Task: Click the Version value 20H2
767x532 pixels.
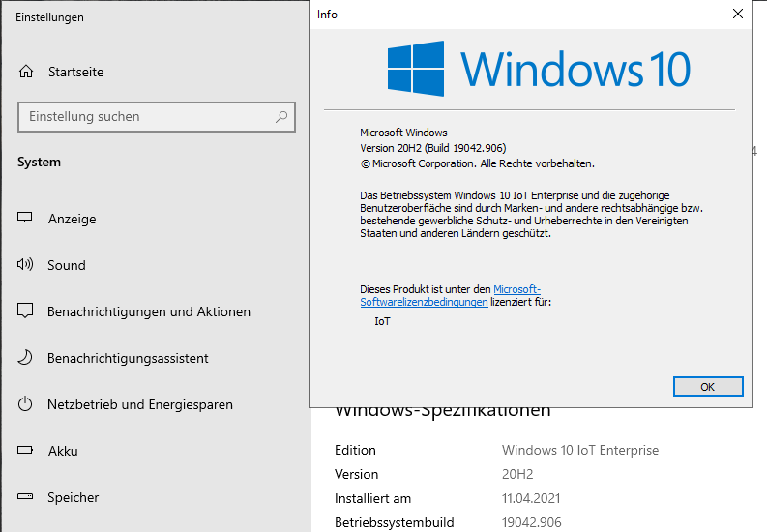Action: click(517, 474)
